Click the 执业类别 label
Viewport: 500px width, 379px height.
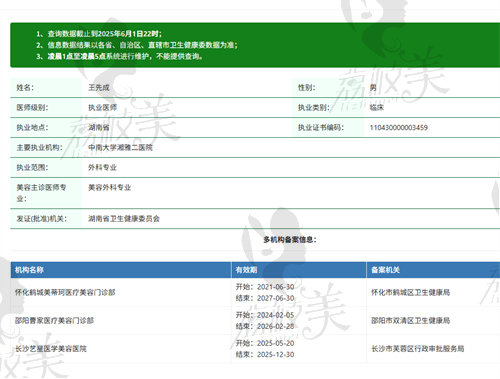point(314,107)
